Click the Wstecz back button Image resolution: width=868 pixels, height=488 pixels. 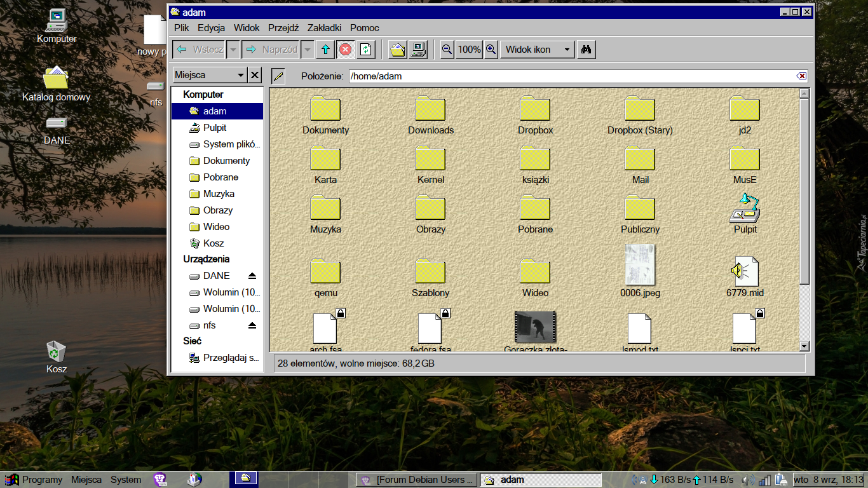click(x=200, y=50)
